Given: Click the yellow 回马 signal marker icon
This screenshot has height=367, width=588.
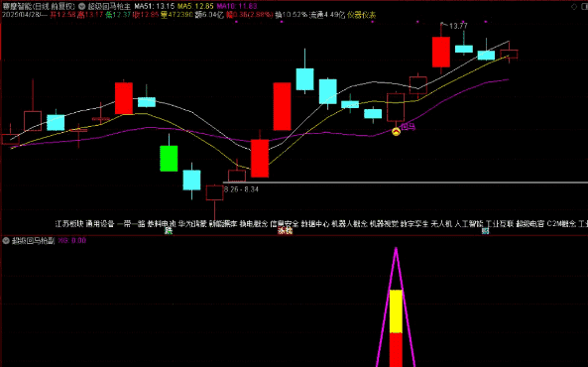Looking at the screenshot, I should click(x=396, y=132).
